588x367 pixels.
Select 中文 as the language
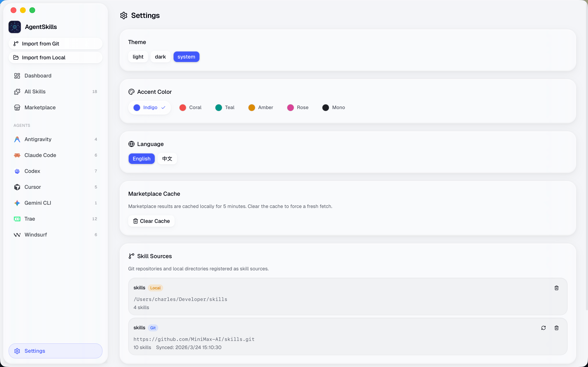click(x=167, y=158)
